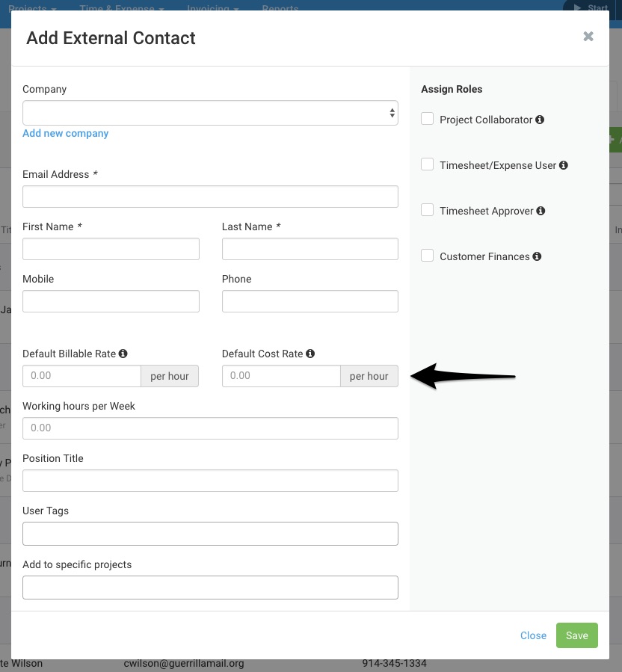Click inside the Email Address field
Viewport: 622px width, 672px height.
tap(209, 197)
